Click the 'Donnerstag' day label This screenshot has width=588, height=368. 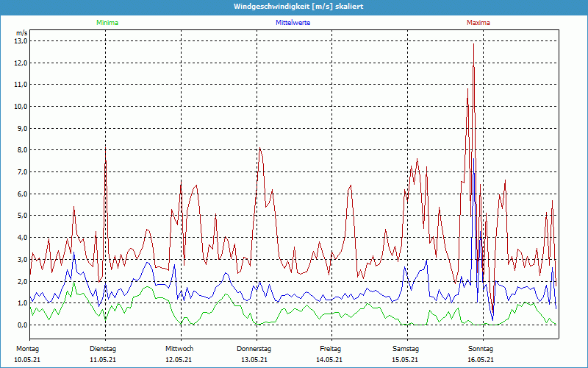point(254,349)
